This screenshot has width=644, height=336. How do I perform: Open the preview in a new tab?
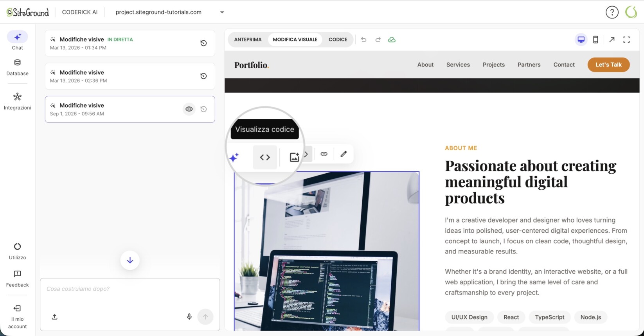click(612, 40)
